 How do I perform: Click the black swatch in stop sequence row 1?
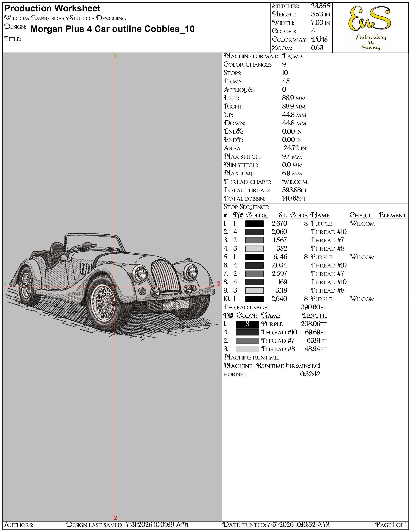(x=254, y=224)
